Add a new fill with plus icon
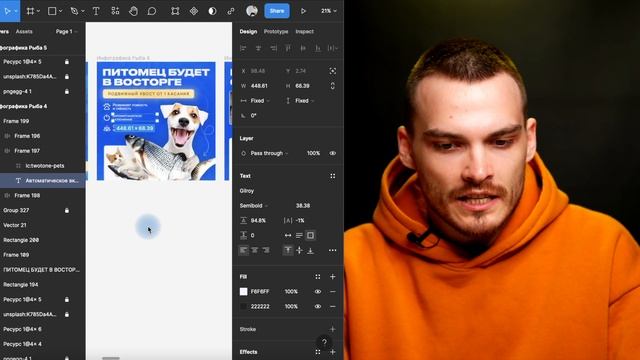Viewport: 640px width, 360px height. tap(333, 277)
